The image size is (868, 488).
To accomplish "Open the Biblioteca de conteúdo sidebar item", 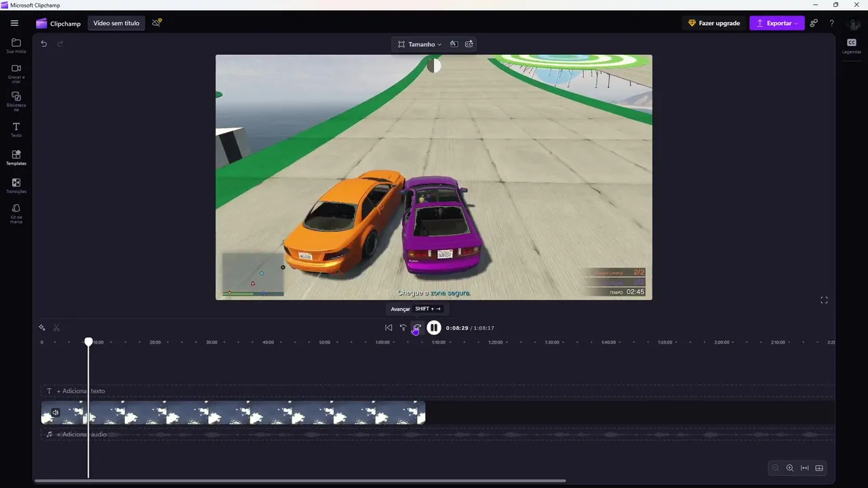I will (x=16, y=102).
